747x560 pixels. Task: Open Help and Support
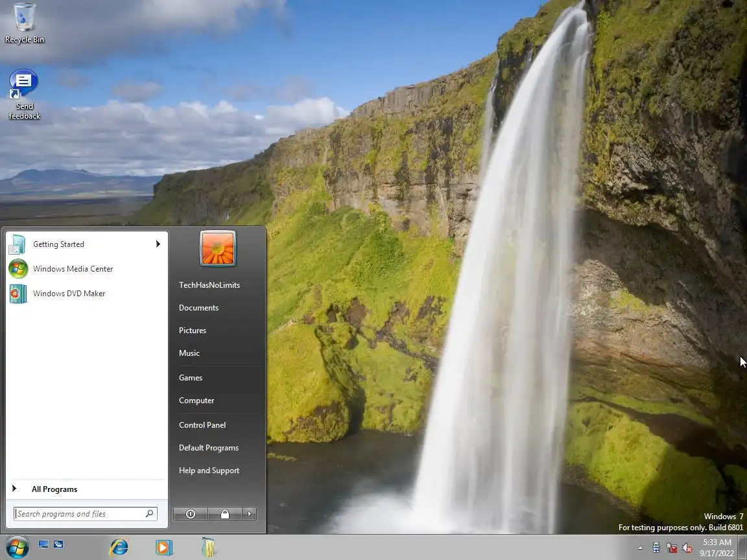pos(209,471)
